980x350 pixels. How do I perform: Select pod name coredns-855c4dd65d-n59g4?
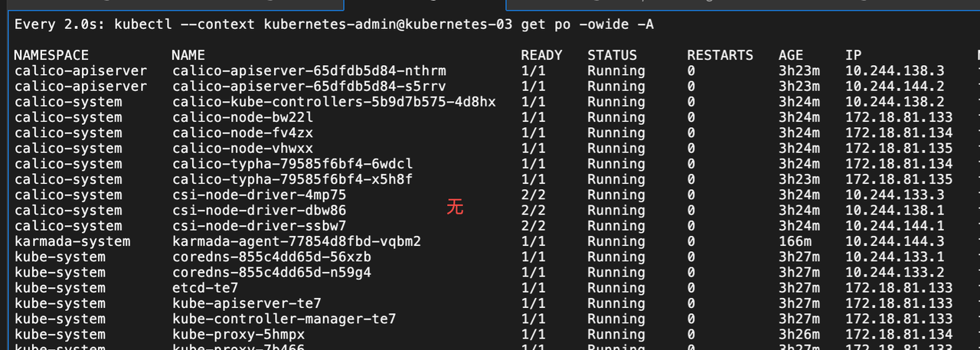271,272
